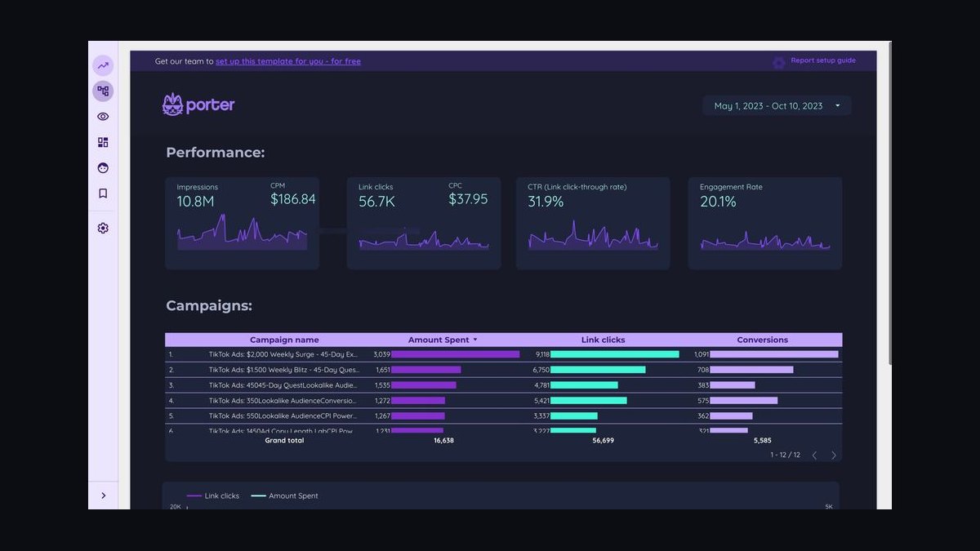980x551 pixels.
Task: Open the dashboard widgets sidebar icon
Action: (x=103, y=142)
